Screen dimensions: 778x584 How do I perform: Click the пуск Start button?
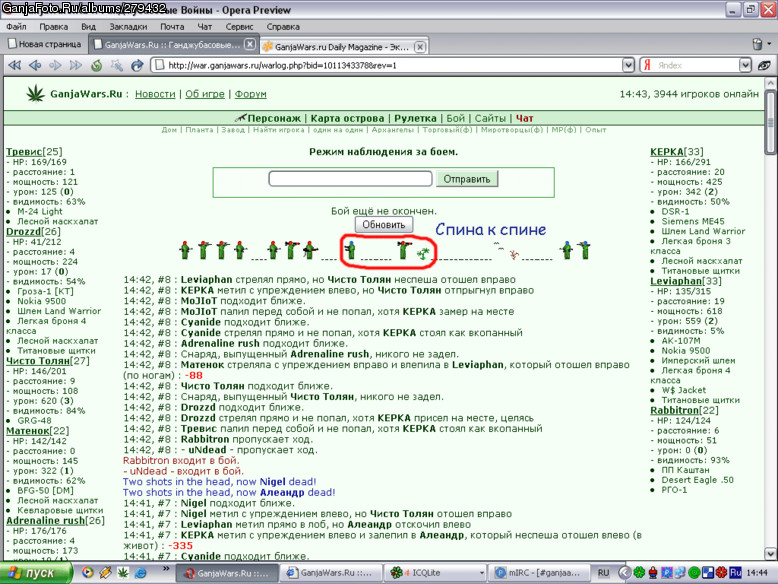[x=36, y=573]
